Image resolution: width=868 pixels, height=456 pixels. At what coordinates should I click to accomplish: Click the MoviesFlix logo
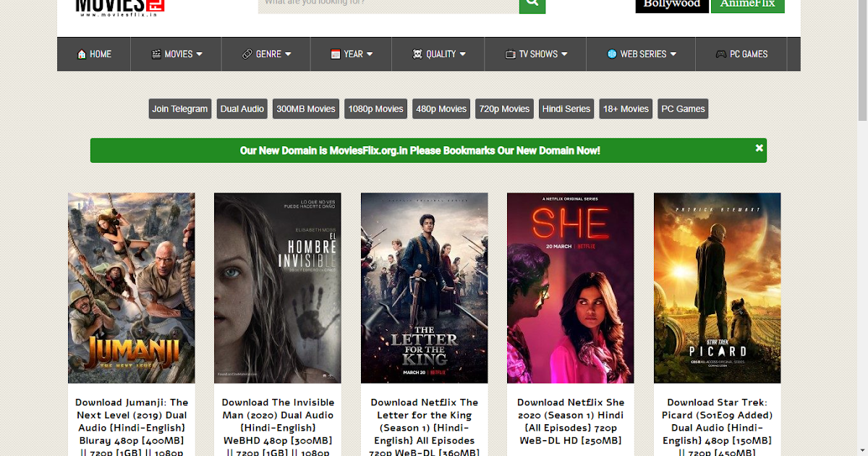[120, 7]
